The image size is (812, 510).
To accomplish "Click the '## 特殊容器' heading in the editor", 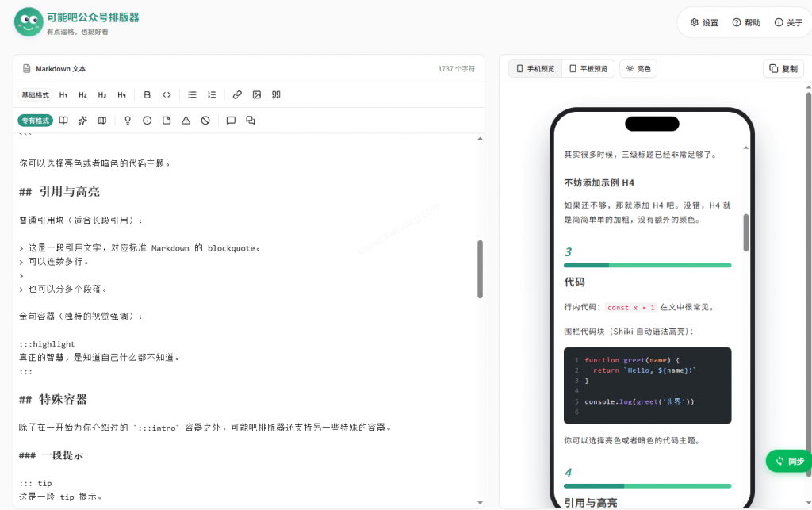I will click(x=53, y=399).
